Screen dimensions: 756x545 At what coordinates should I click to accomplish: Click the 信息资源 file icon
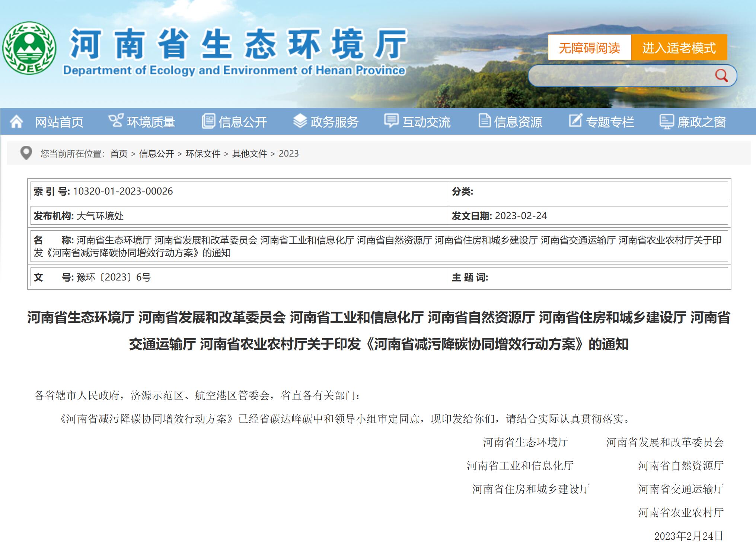pyautogui.click(x=484, y=121)
